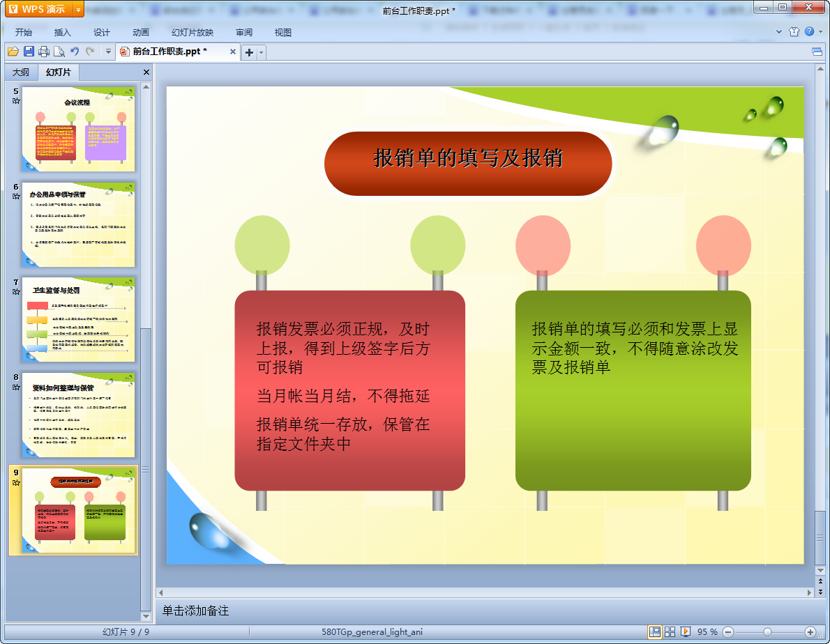Select slide 6 thumbnail 办公用品申领与保管
This screenshot has height=644, width=830.
pyautogui.click(x=79, y=224)
